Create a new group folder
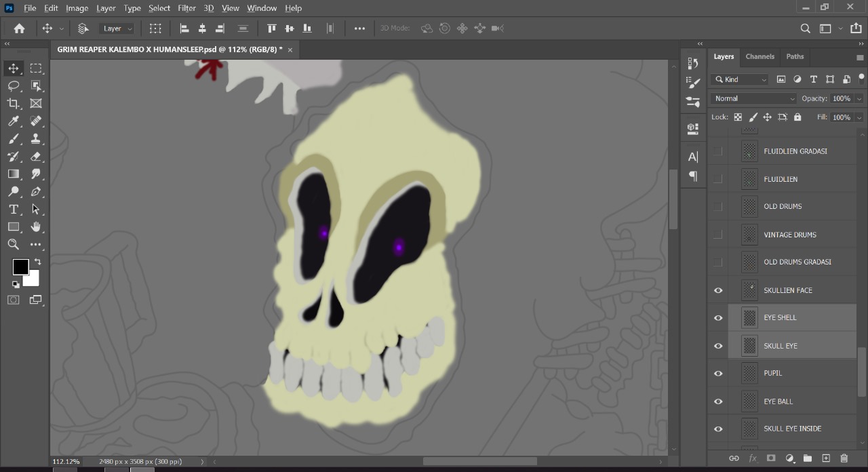The image size is (868, 472). click(808, 458)
